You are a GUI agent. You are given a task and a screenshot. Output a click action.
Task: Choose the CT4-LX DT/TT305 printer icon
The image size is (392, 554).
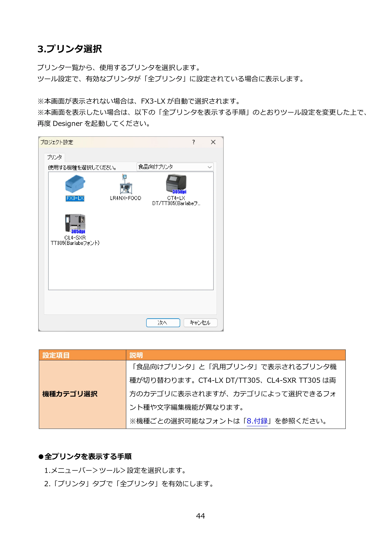(176, 184)
